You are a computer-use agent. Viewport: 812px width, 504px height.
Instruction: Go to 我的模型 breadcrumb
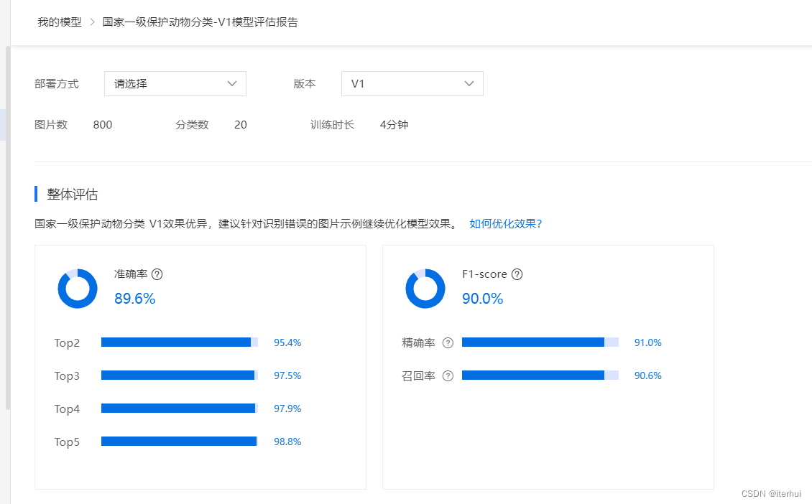[60, 22]
